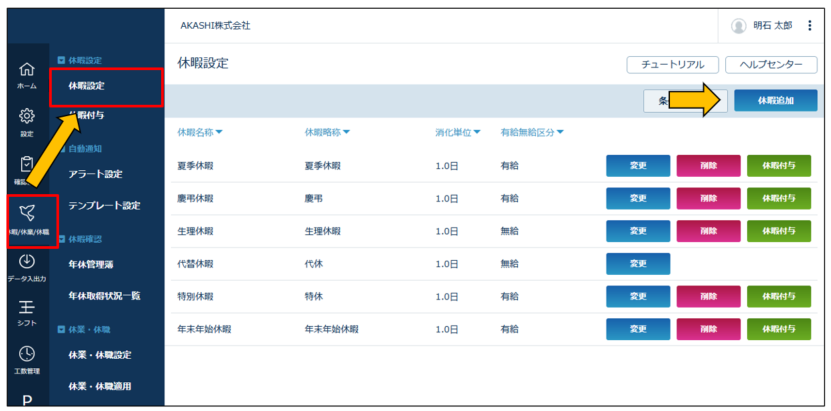
Task: Click 削除 for 特別休暇
Action: [x=709, y=297]
